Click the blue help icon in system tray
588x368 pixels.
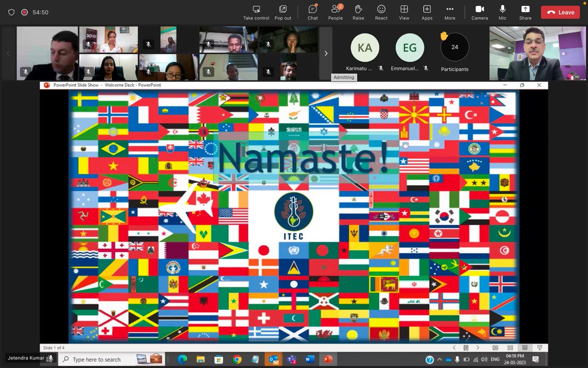tap(430, 360)
